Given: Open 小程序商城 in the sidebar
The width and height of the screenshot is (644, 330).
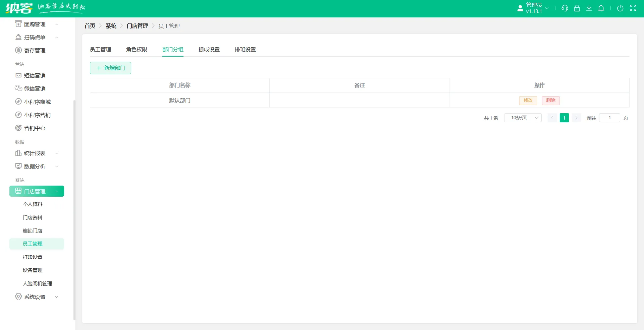Looking at the screenshot, I should click(37, 102).
